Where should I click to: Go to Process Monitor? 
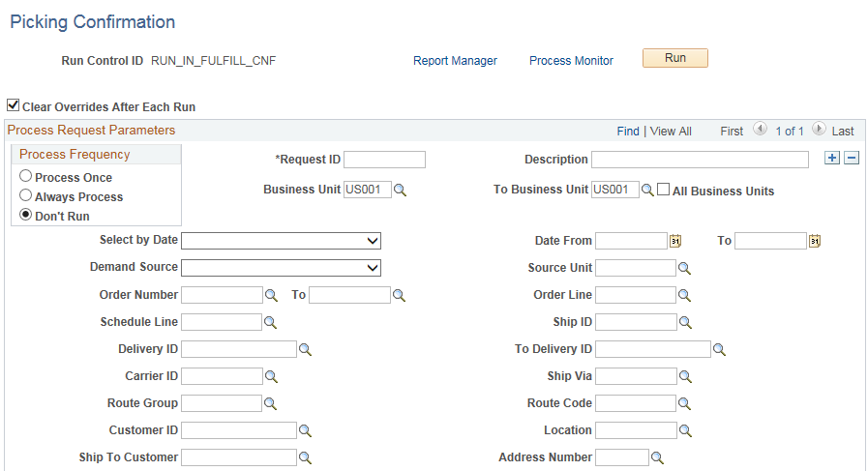(x=571, y=61)
